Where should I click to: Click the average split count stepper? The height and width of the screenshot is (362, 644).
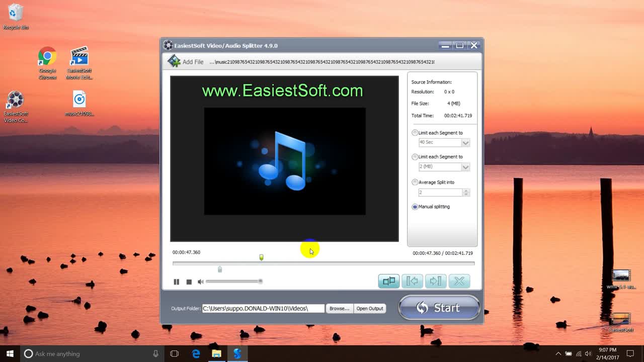[x=466, y=193]
